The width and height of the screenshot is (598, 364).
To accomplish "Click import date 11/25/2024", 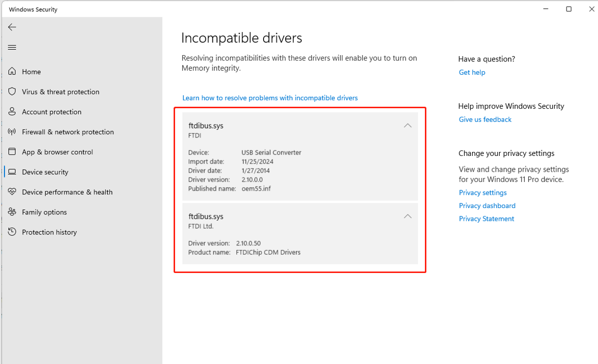I will pos(258,162).
